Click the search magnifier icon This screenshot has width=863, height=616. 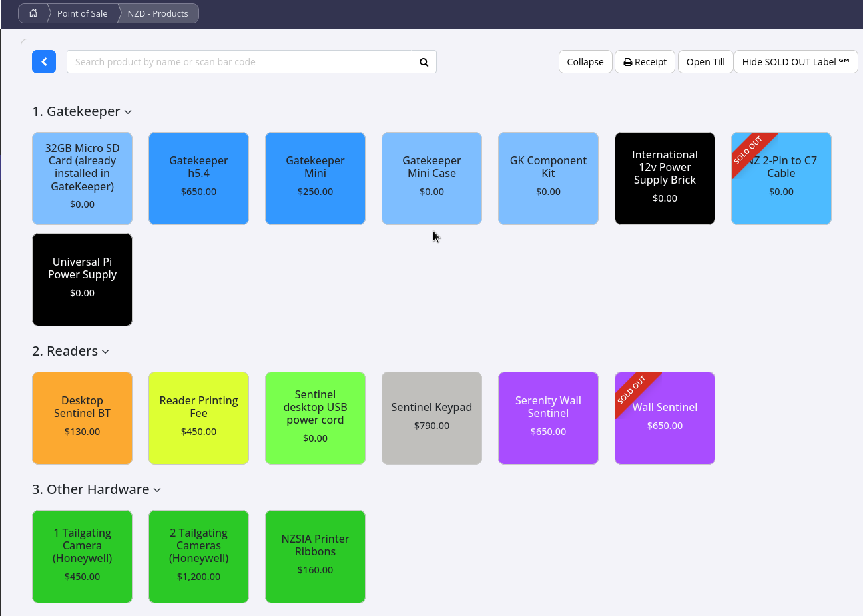(x=424, y=62)
